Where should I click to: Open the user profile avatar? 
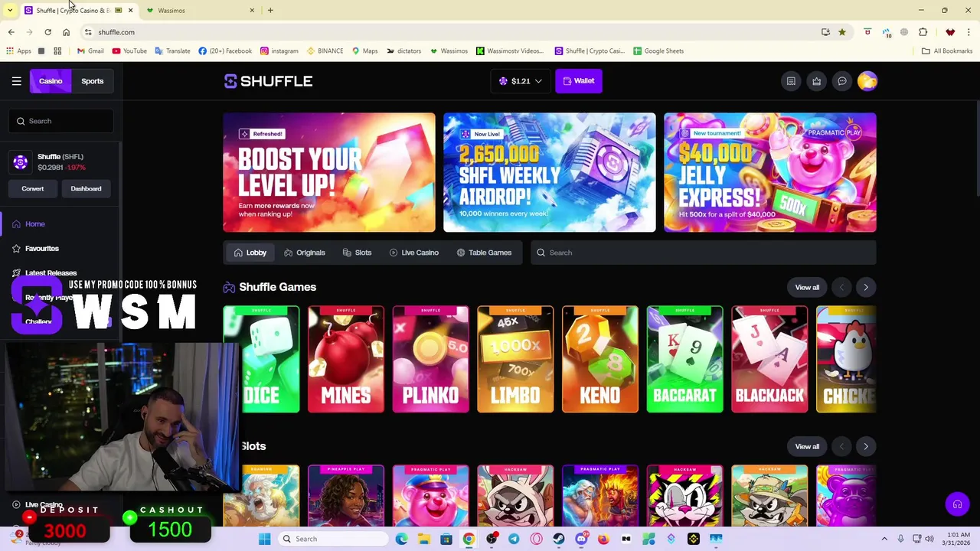tap(867, 81)
